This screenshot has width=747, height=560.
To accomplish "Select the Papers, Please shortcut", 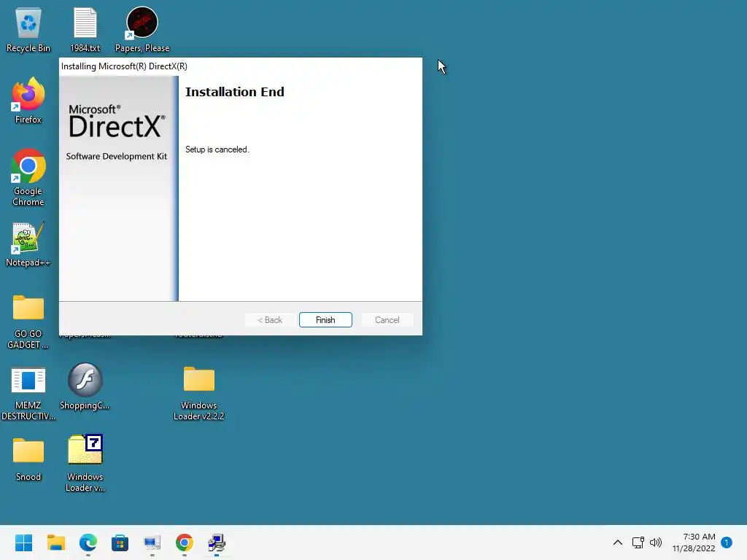I will click(x=142, y=30).
